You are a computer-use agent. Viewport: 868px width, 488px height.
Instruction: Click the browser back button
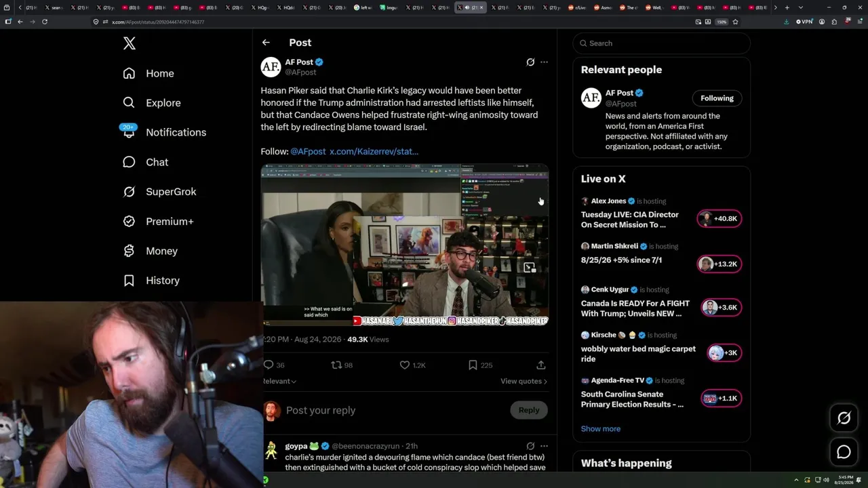[20, 22]
